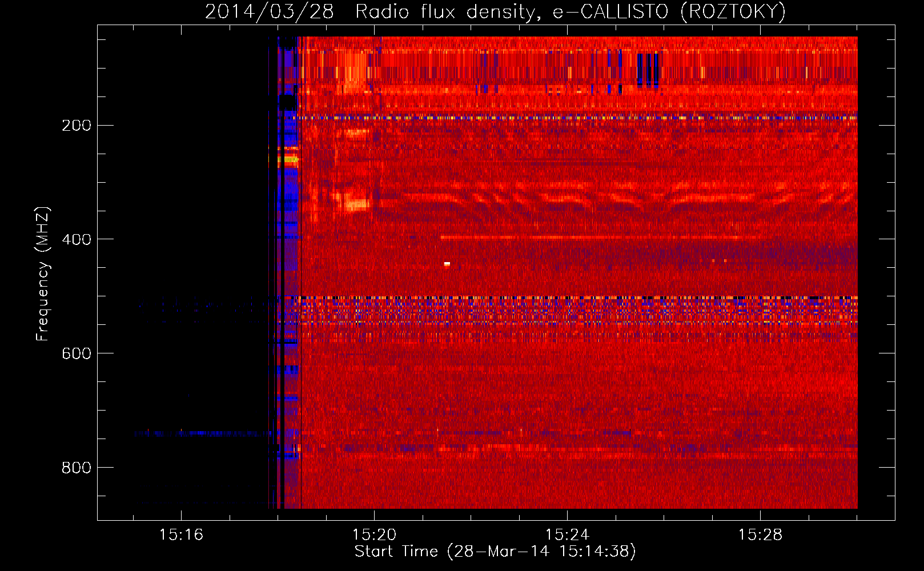Click the plot title mentioning e-CALLISTO (ROZTOKY)
924x571 pixels.
(x=495, y=11)
